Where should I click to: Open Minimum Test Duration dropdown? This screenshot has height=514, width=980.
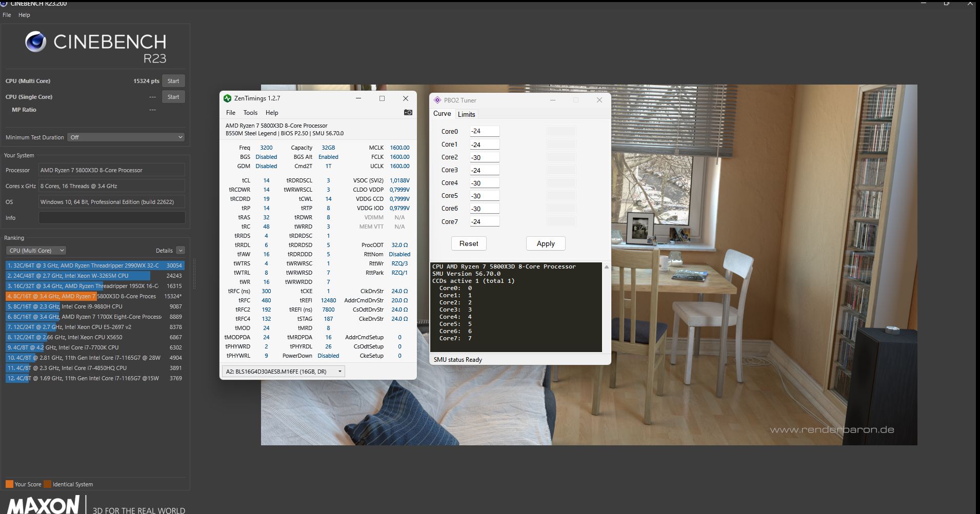pyautogui.click(x=126, y=137)
